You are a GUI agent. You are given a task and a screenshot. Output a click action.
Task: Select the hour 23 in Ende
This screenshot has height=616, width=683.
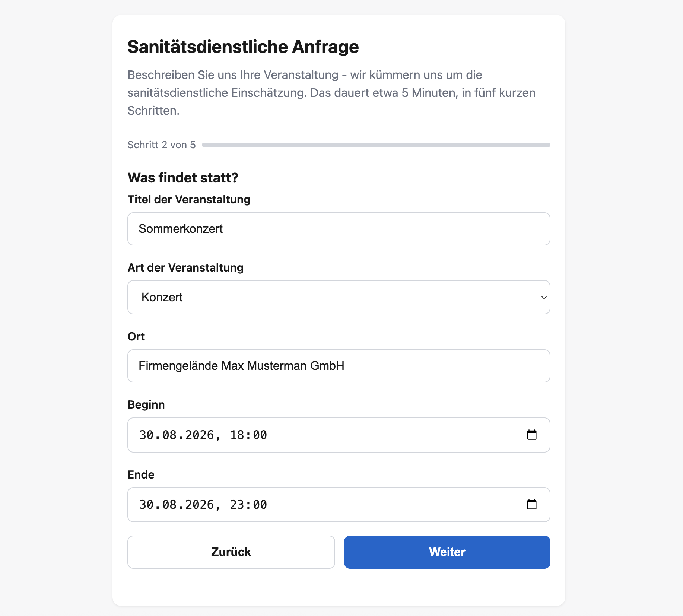(x=237, y=505)
